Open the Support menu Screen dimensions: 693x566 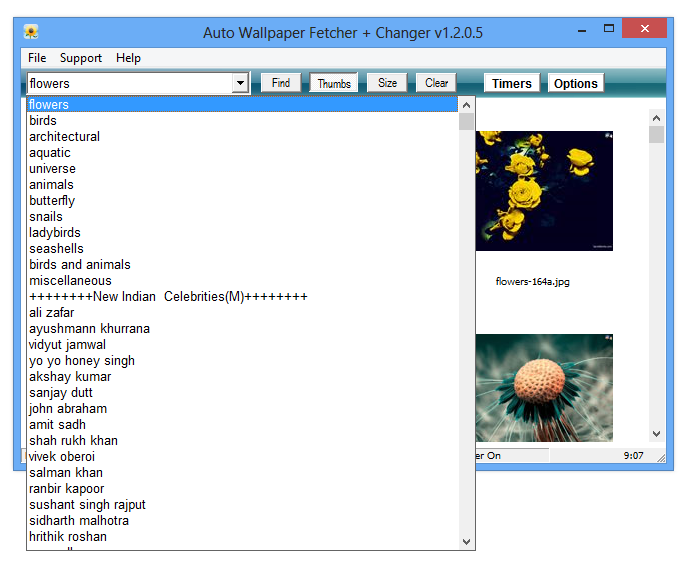80,58
